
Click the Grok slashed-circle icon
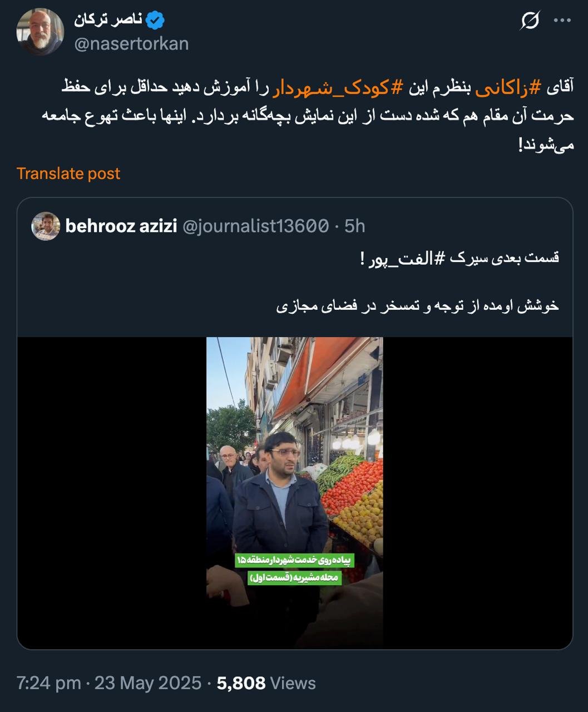[530, 21]
